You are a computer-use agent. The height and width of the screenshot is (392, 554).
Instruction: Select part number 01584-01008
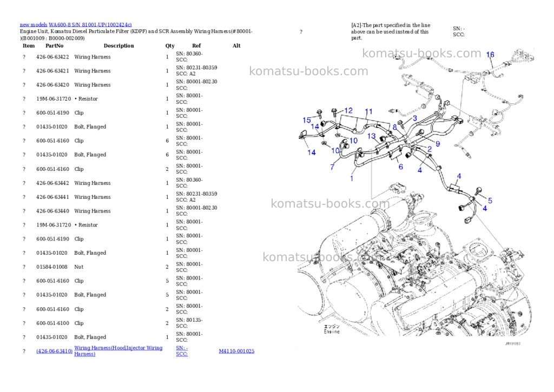tap(51, 267)
